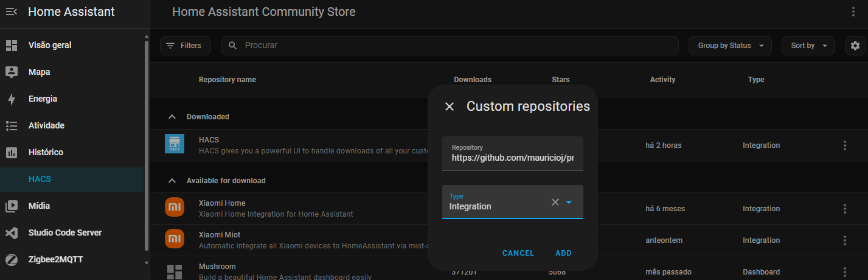Open the Mushroom row three-dot menu
Image resolution: width=868 pixels, height=280 pixels.
pos(845,272)
